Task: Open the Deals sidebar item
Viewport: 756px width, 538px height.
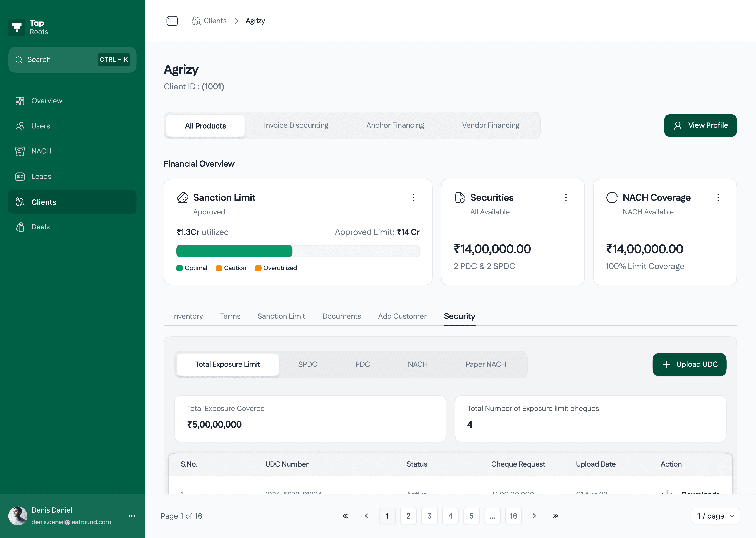Action: click(40, 227)
